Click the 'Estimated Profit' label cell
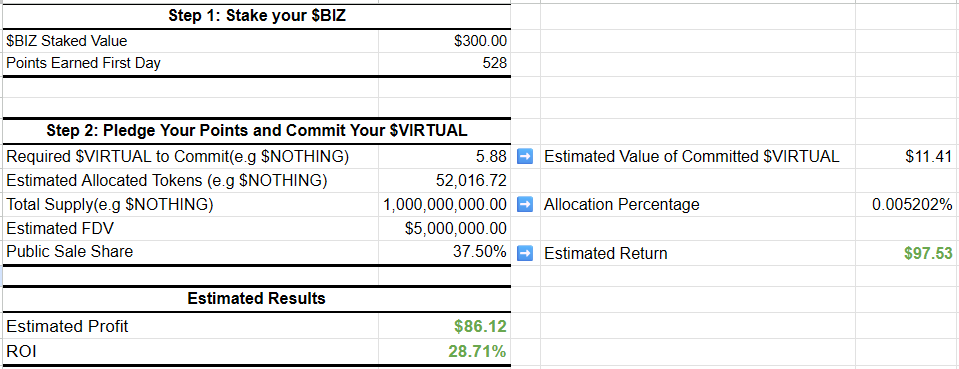The height and width of the screenshot is (369, 959). [190, 326]
